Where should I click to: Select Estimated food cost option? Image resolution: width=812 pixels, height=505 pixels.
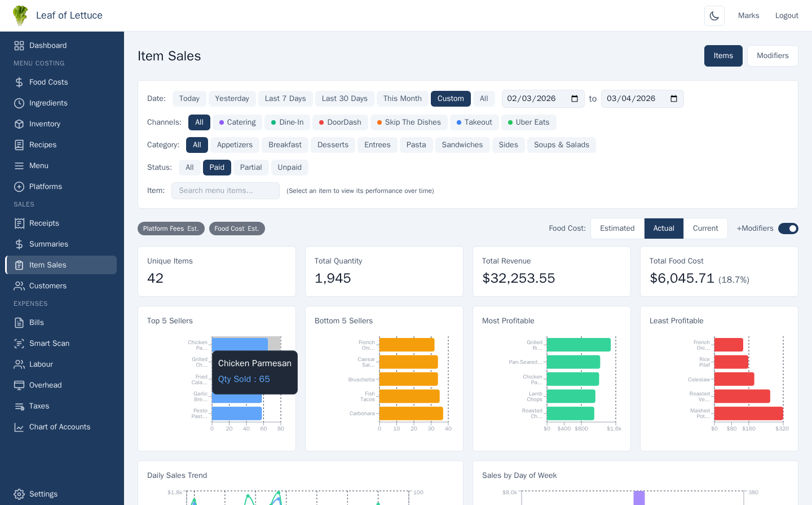coord(617,229)
